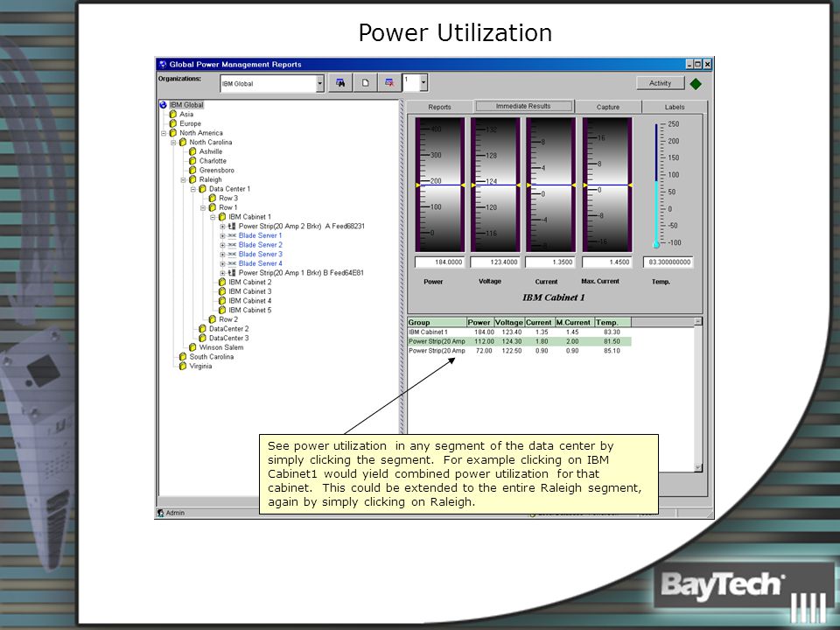The width and height of the screenshot is (840, 630).
Task: Click the Row 3 folder icon
Action: (212, 199)
